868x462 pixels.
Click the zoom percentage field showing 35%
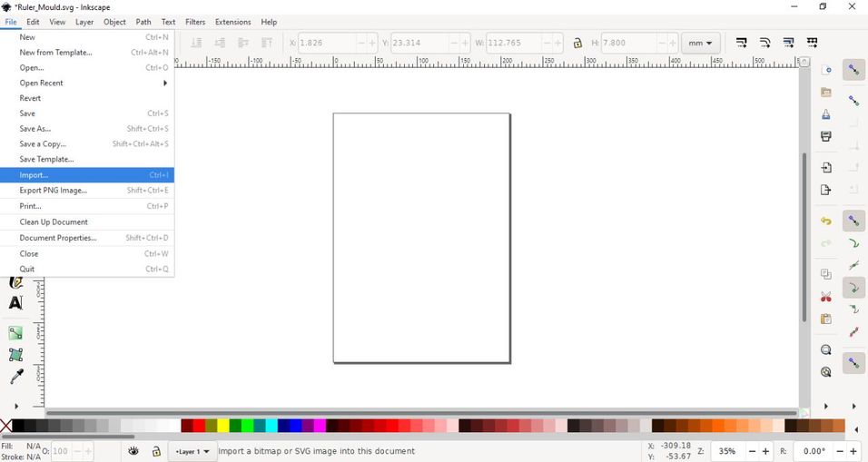[727, 451]
